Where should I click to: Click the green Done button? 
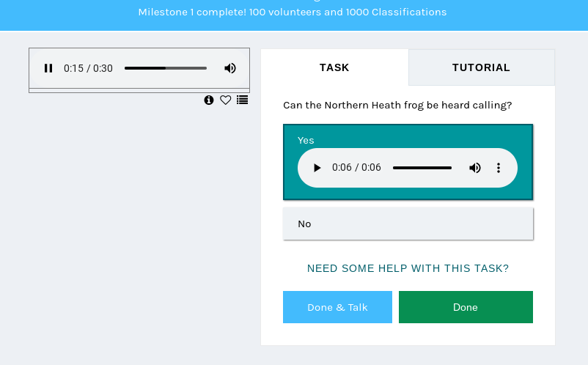click(466, 307)
